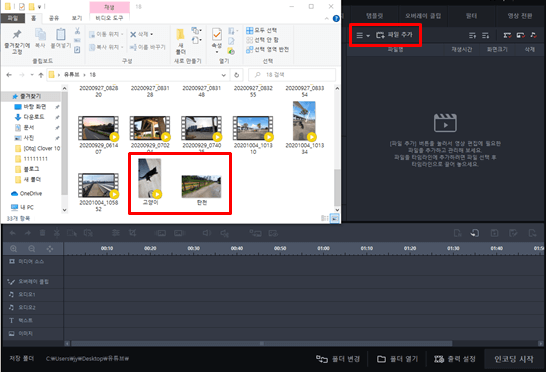The image size is (546, 372).
Task: Click the Add File (파일 추가) button
Action: click(x=394, y=35)
